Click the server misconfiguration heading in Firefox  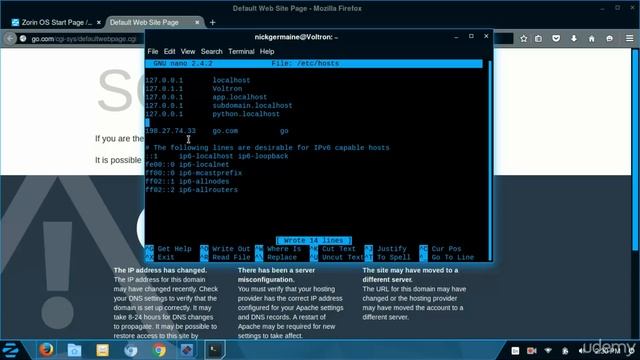tap(276, 275)
